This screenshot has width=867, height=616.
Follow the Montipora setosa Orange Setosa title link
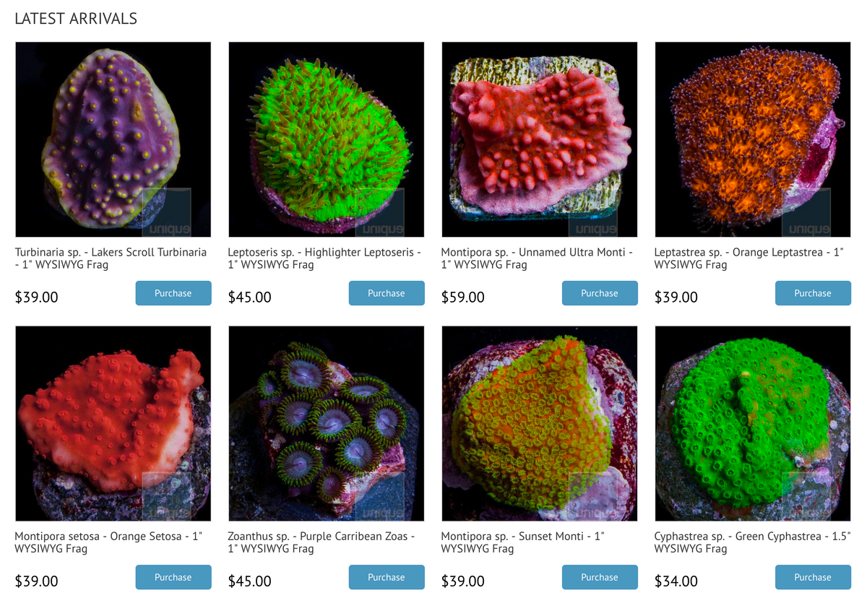tap(108, 542)
